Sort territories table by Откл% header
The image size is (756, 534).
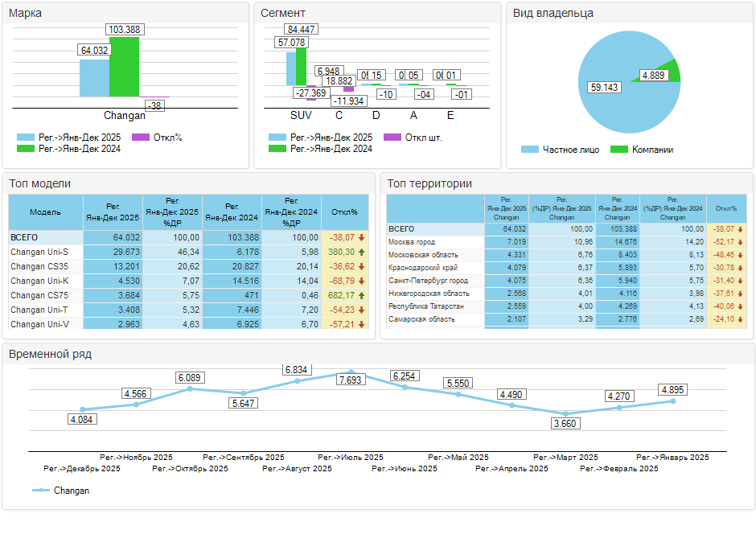click(x=725, y=208)
